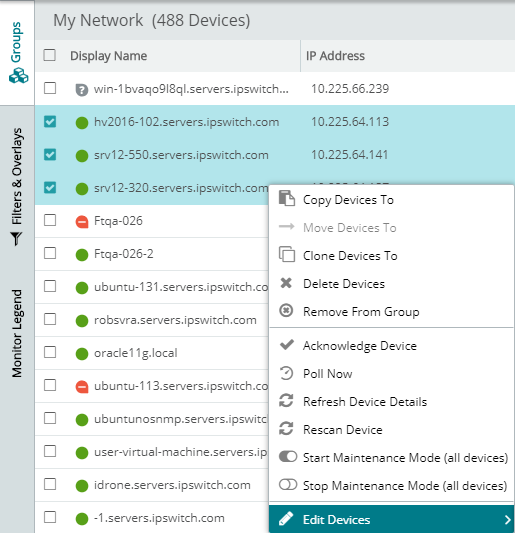Click green status icon for oracle11g.local

82,354
